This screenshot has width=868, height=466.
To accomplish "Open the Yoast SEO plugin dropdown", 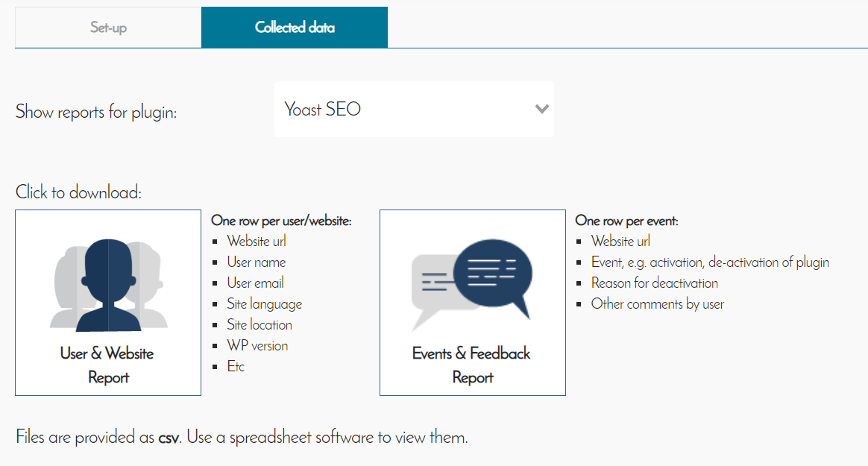I will (413, 110).
